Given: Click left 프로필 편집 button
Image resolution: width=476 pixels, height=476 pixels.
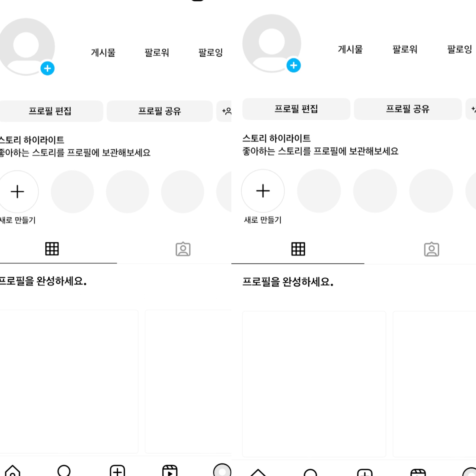Looking at the screenshot, I should [x=50, y=111].
